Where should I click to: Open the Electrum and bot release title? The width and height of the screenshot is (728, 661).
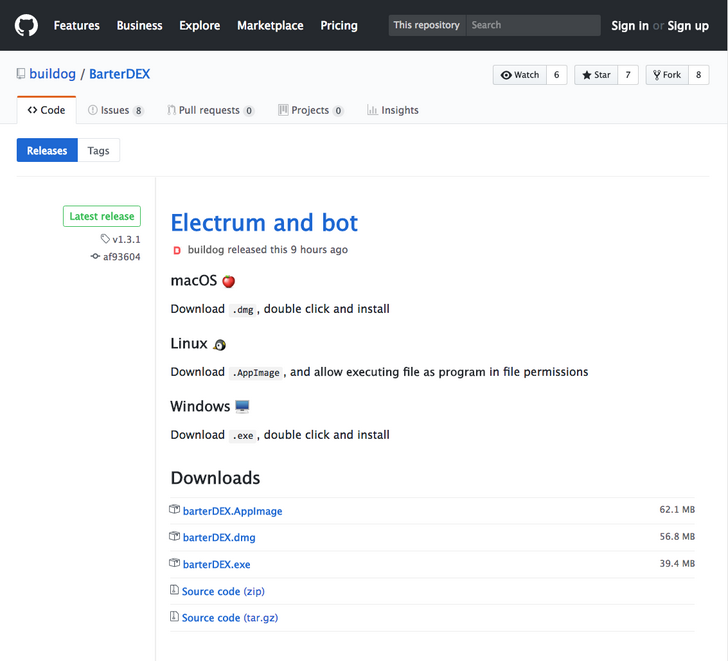tap(264, 223)
